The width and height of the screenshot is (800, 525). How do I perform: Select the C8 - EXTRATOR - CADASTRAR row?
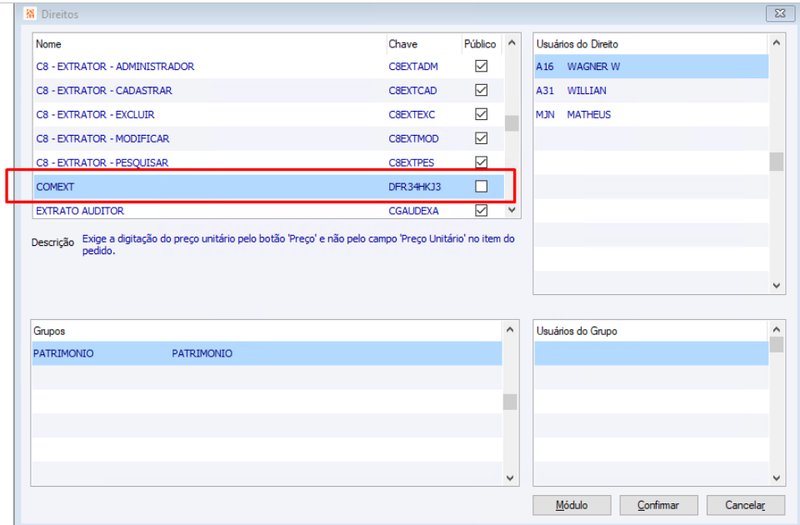pos(269,90)
